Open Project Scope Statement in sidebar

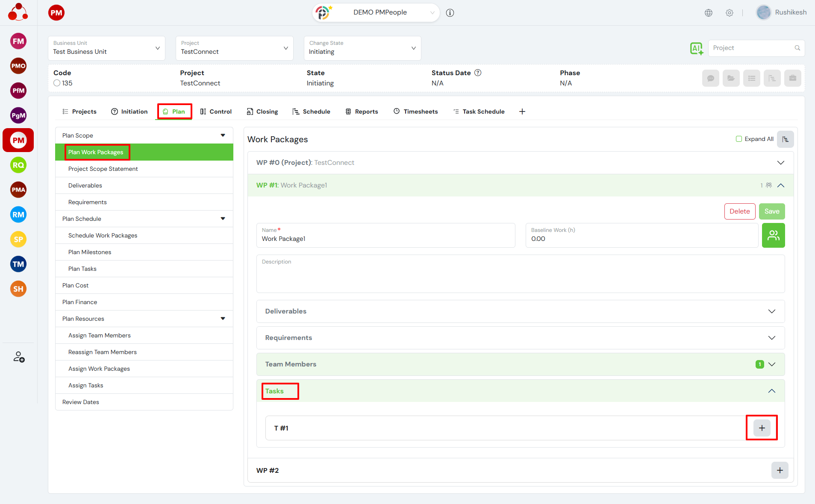pyautogui.click(x=103, y=169)
